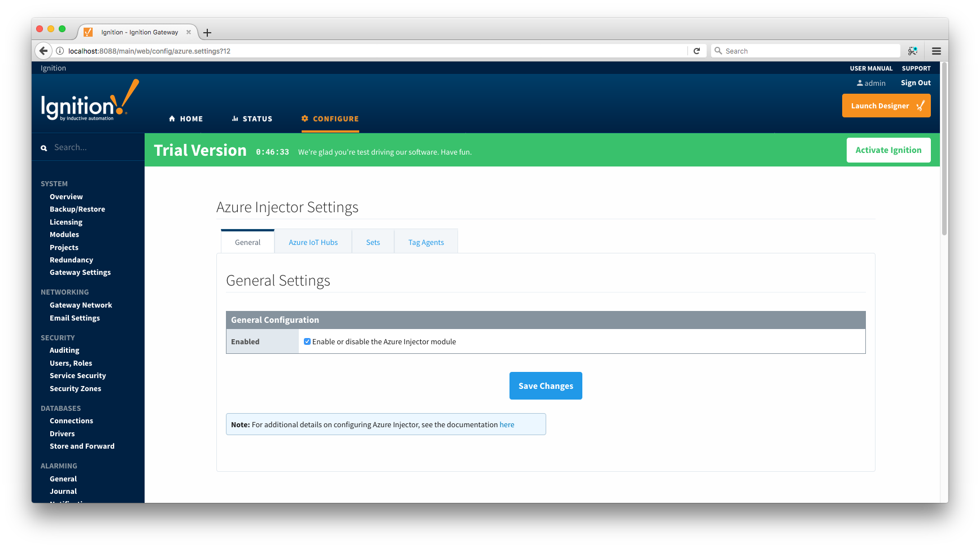Open the Tag Agents tab
The width and height of the screenshot is (980, 548).
(426, 242)
